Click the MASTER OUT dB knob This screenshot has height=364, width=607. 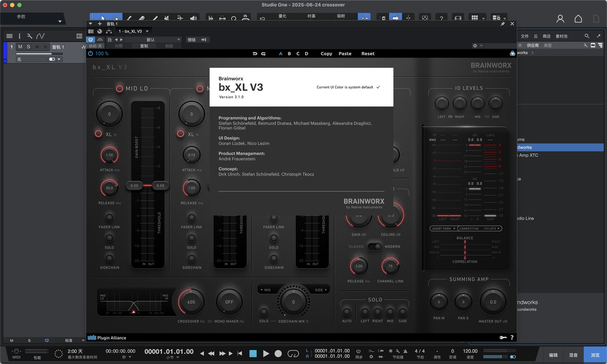[x=493, y=302]
